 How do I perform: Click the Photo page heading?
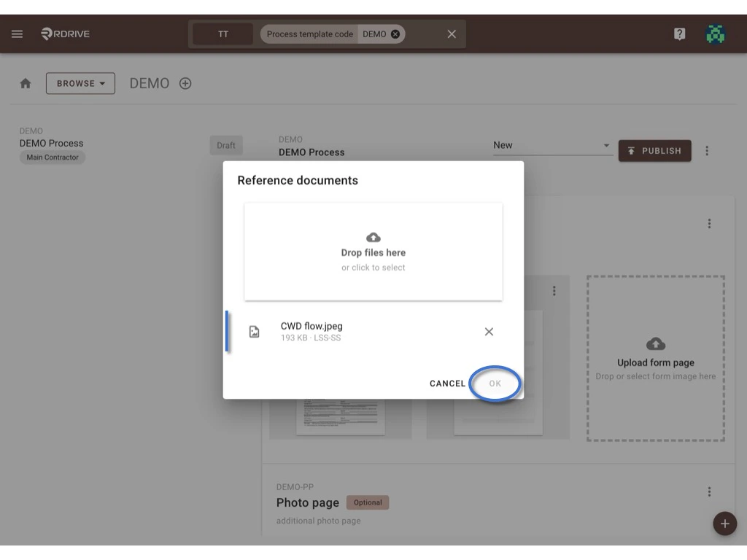click(x=308, y=502)
